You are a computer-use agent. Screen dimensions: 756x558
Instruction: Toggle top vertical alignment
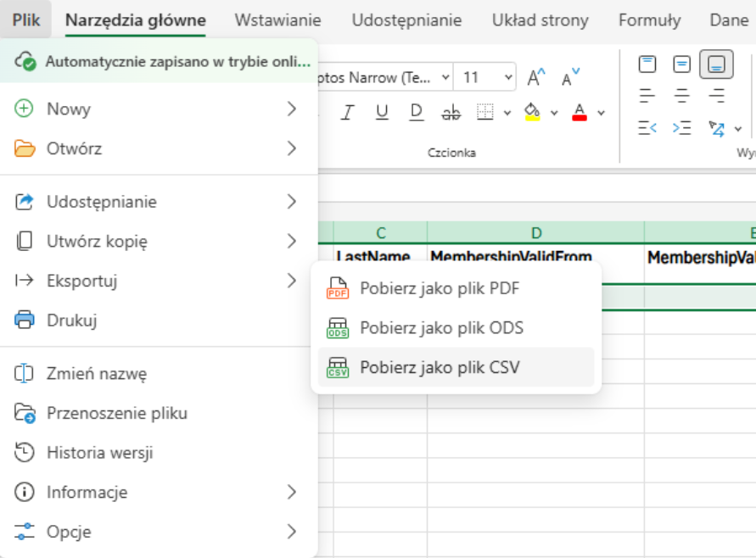[x=648, y=64]
